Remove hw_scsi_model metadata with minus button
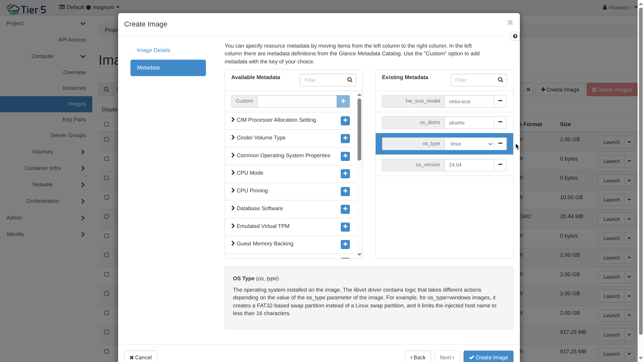Screen dimensions: 644x362 [500, 101]
